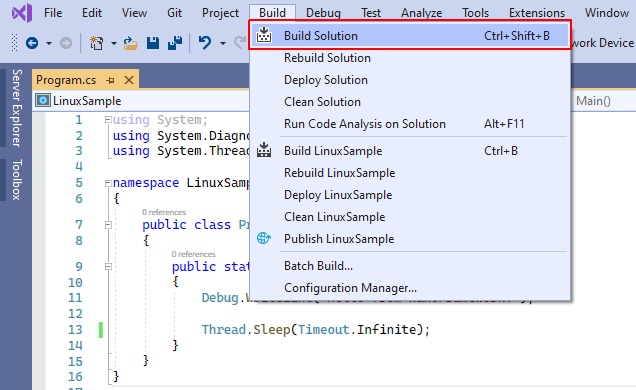Choose Clean Solution
Viewport: 636px width, 390px height.
[410, 101]
